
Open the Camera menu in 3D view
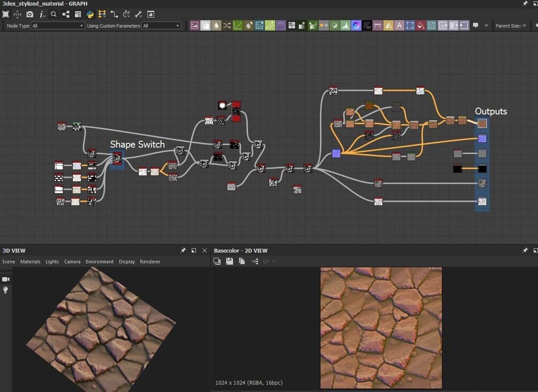(x=72, y=262)
